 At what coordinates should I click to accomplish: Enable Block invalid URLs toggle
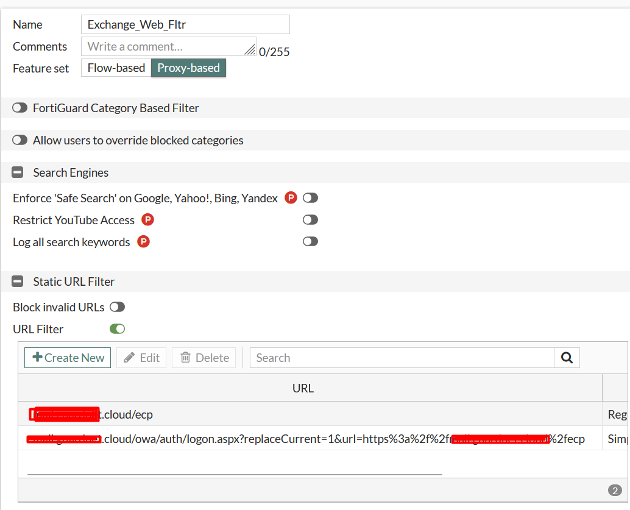(117, 307)
